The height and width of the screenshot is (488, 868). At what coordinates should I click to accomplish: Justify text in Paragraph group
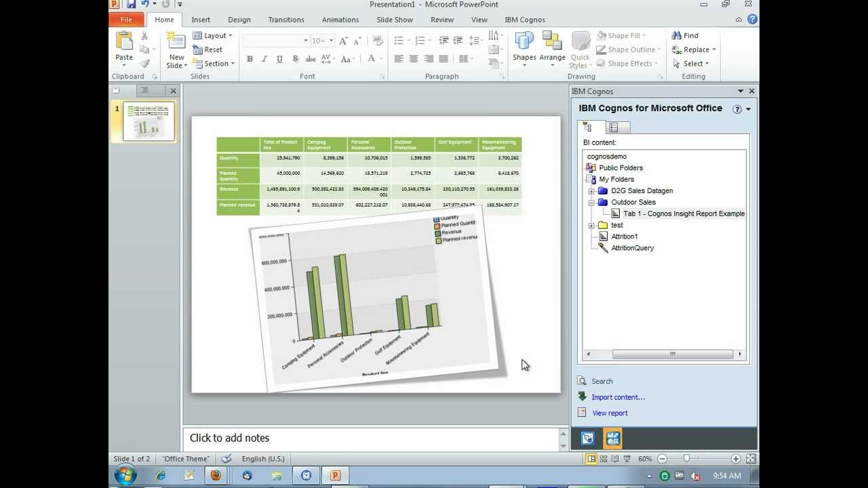coord(443,60)
